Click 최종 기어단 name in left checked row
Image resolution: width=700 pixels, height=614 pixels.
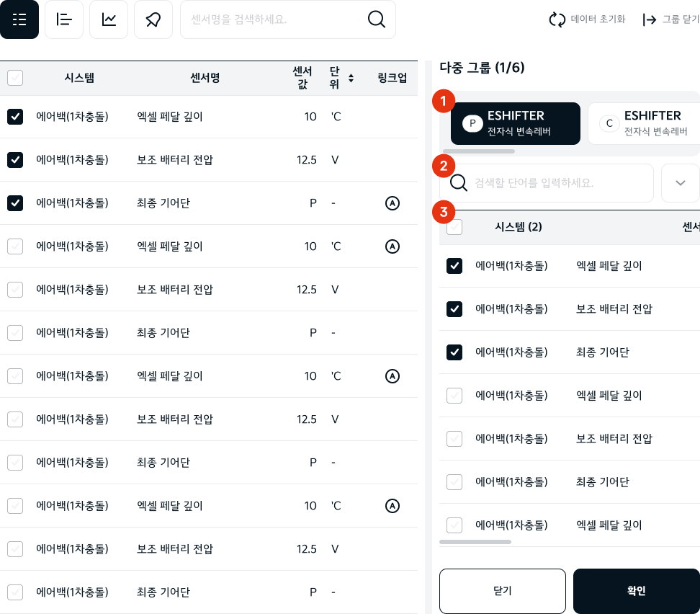(163, 203)
